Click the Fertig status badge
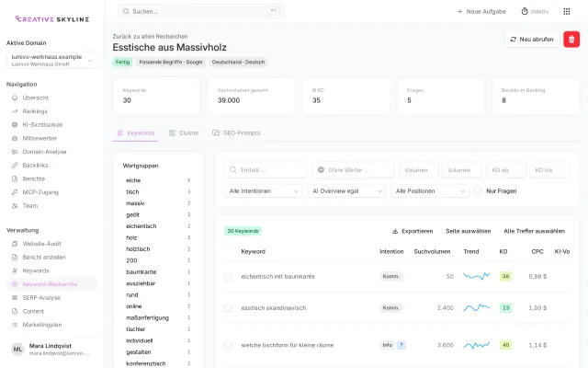The height and width of the screenshot is (368, 588). click(122, 63)
